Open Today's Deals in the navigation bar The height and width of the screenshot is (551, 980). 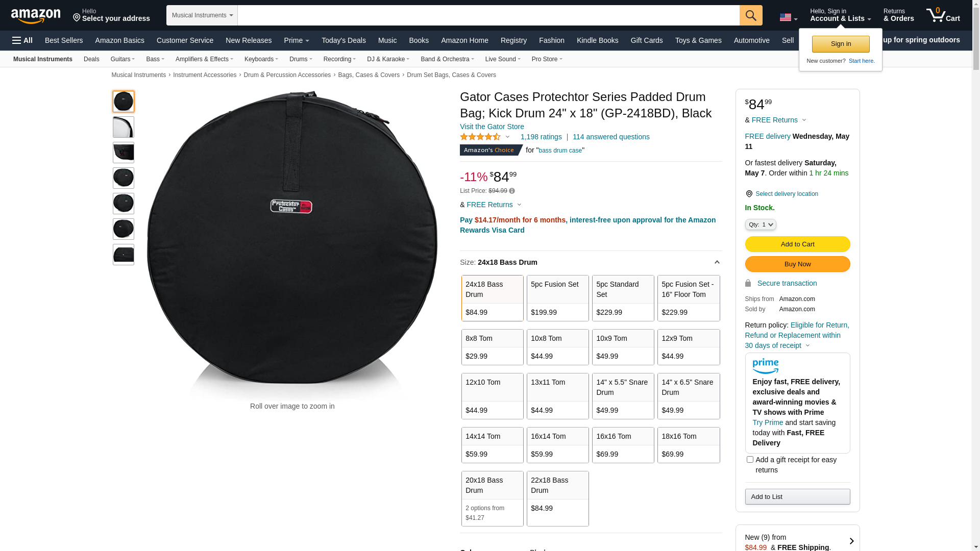(x=344, y=40)
